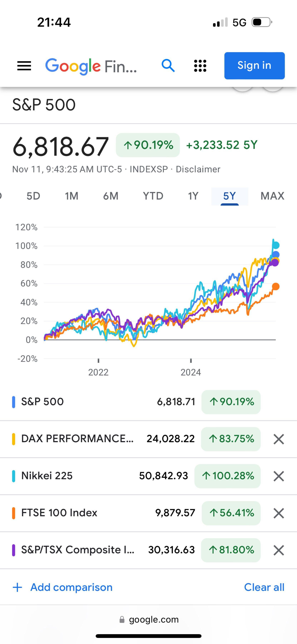The width and height of the screenshot is (297, 644).
Task: Clear all comparisons
Action: tap(264, 587)
